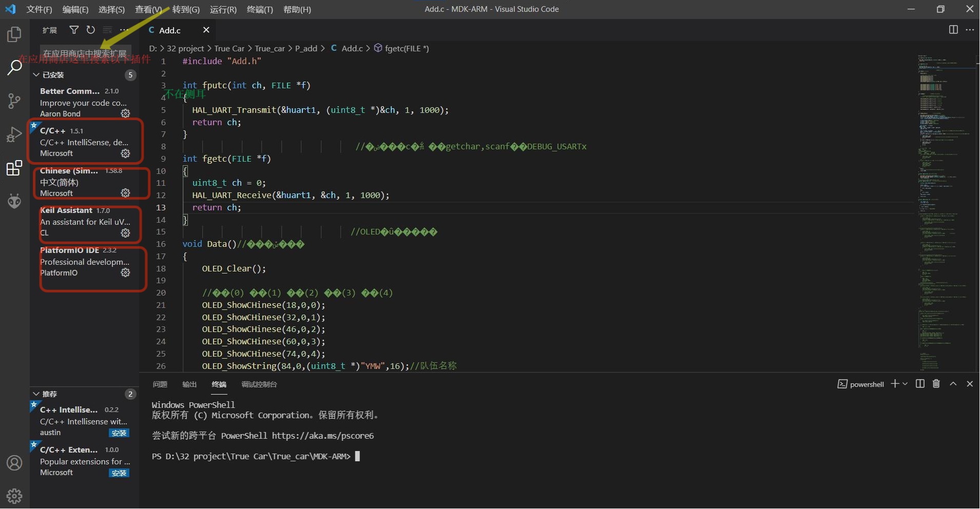Select the Better Comments extension entry
The height and width of the screenshot is (509, 980).
coord(84,102)
